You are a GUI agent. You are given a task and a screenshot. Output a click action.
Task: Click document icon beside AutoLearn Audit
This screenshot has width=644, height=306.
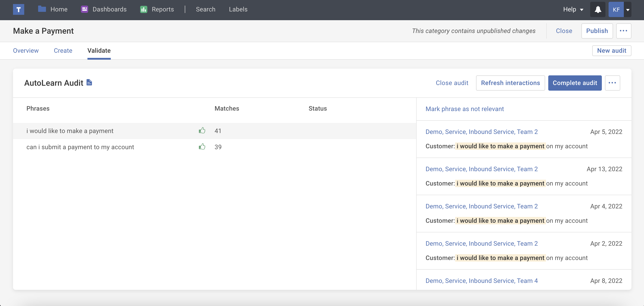(89, 82)
